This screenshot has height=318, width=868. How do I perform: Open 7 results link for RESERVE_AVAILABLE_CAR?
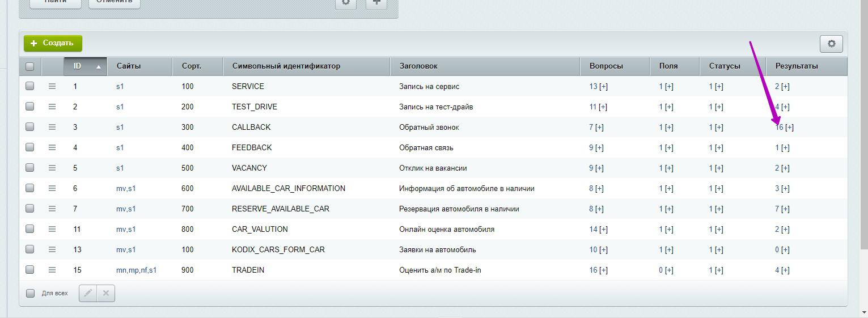click(x=777, y=209)
